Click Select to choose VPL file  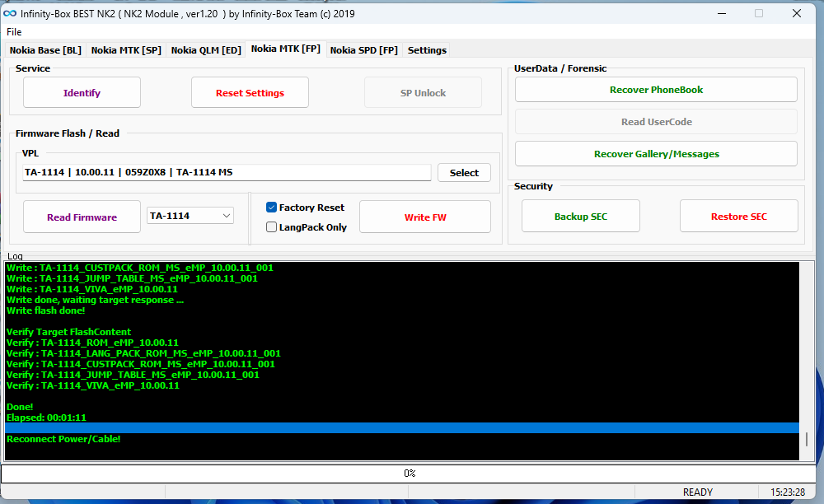click(x=464, y=173)
